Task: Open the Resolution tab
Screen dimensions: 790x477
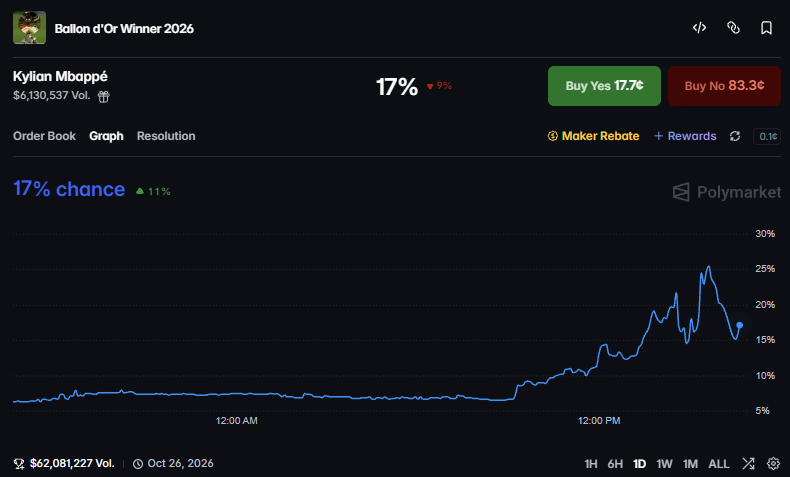Action: pos(166,136)
